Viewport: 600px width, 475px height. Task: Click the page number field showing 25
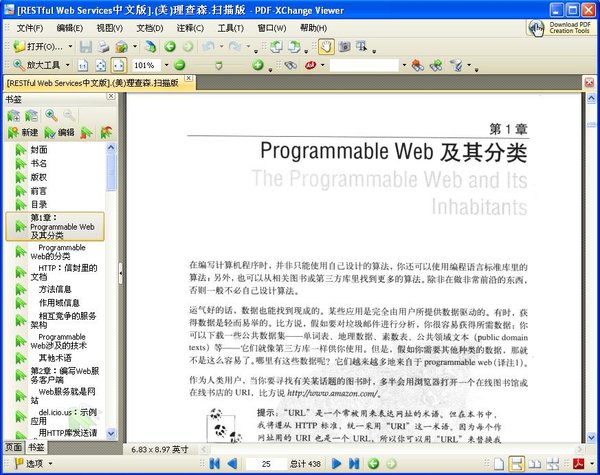click(266, 464)
